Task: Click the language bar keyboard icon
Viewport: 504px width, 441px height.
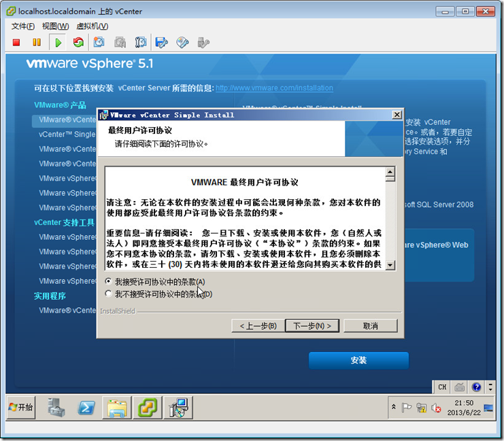Action: pos(460,387)
